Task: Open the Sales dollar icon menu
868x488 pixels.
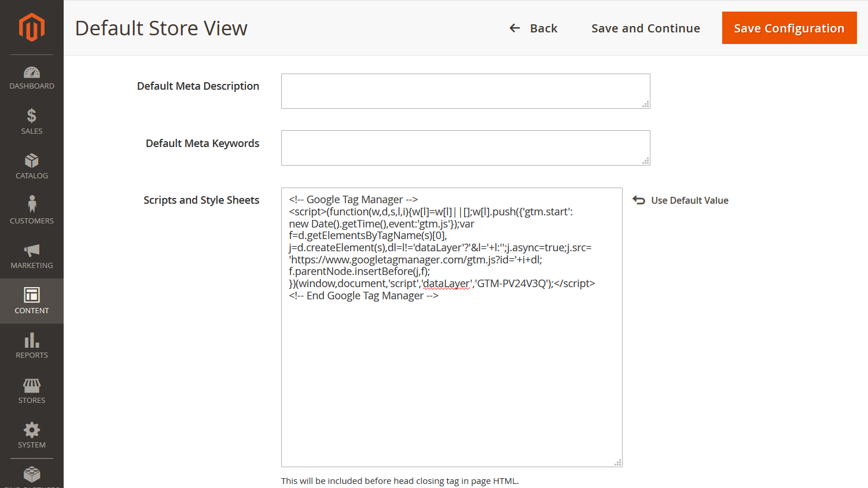Action: click(x=32, y=116)
